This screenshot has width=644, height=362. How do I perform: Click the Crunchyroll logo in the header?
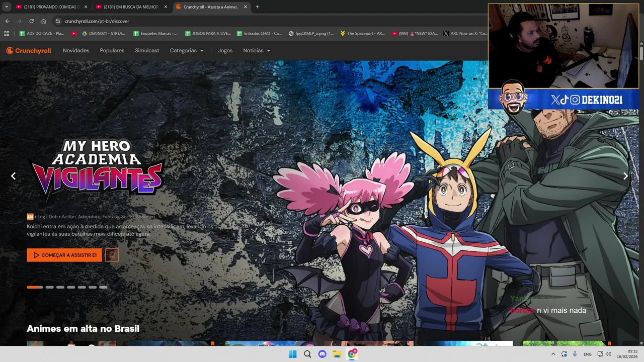click(29, 50)
